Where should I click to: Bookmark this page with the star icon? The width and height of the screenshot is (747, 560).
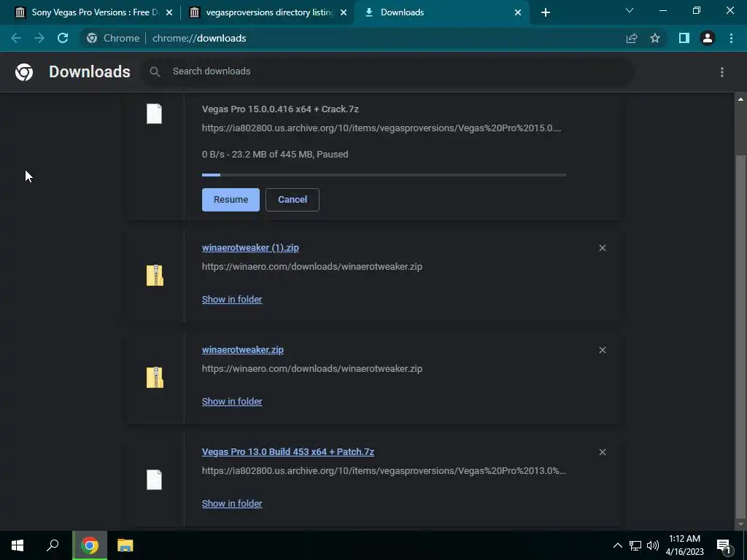655,38
